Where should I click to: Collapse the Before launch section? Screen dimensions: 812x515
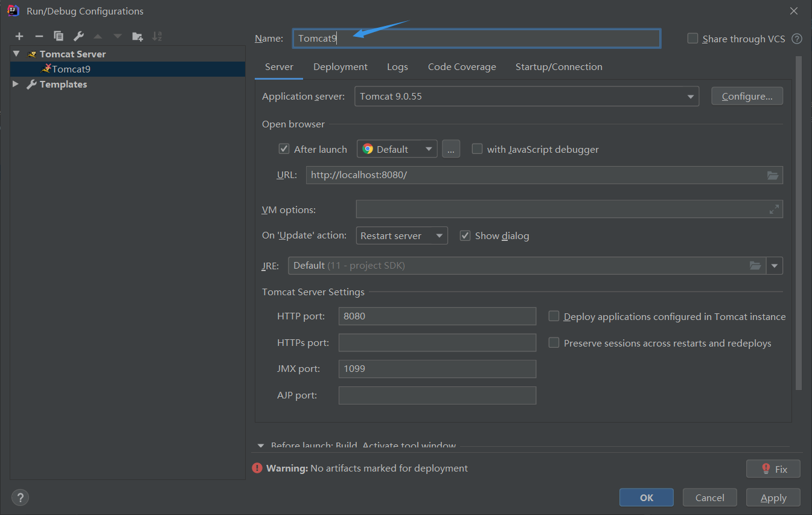(261, 446)
